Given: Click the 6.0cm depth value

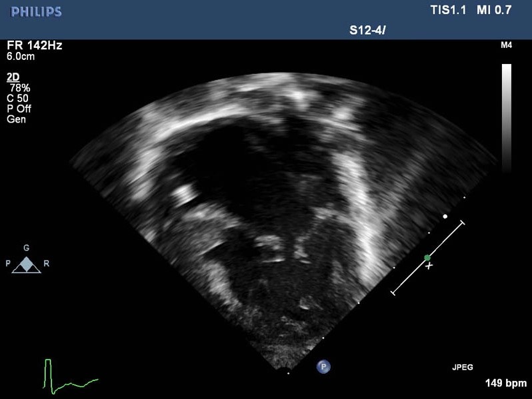Looking at the screenshot, I should tap(21, 57).
